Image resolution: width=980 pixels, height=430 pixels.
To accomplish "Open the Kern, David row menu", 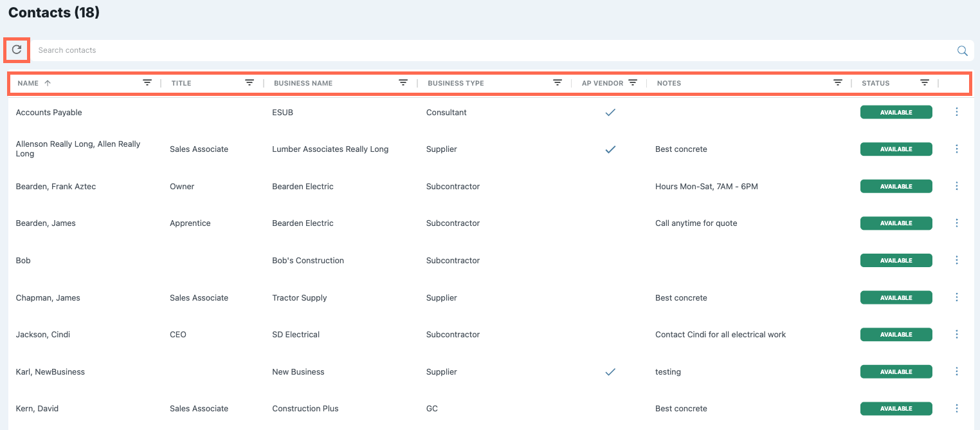I will (957, 408).
